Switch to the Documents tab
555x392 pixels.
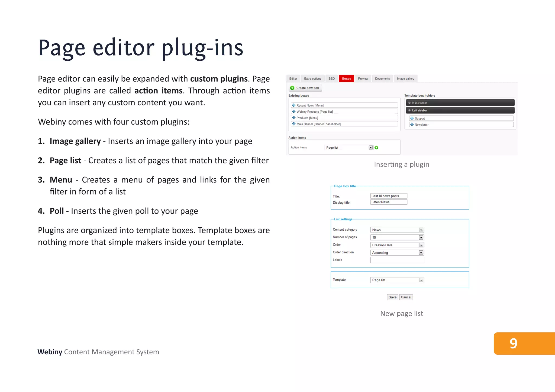click(382, 79)
